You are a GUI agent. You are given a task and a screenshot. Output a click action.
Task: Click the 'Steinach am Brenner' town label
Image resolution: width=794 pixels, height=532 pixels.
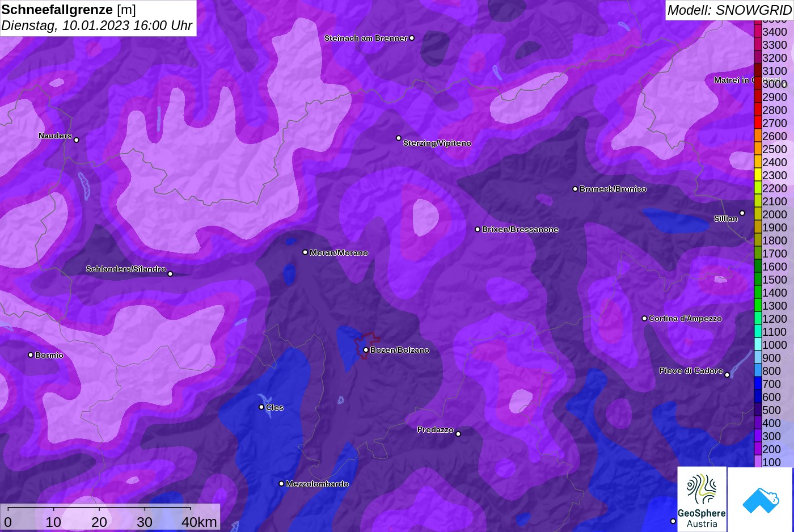click(x=366, y=38)
